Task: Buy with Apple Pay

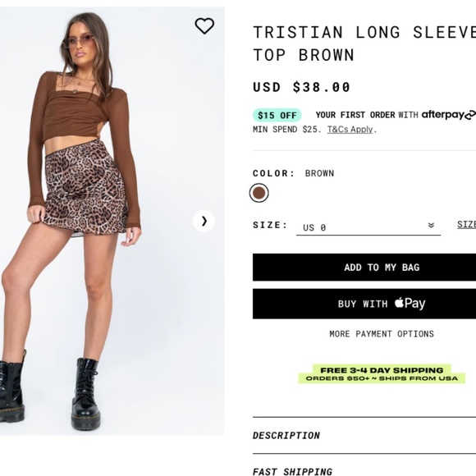Action: (x=364, y=304)
